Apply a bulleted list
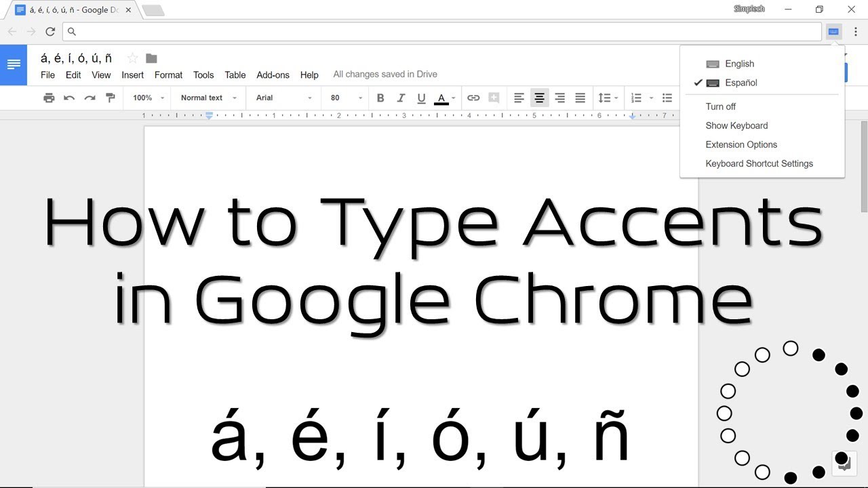Image resolution: width=868 pixels, height=488 pixels. pos(667,98)
